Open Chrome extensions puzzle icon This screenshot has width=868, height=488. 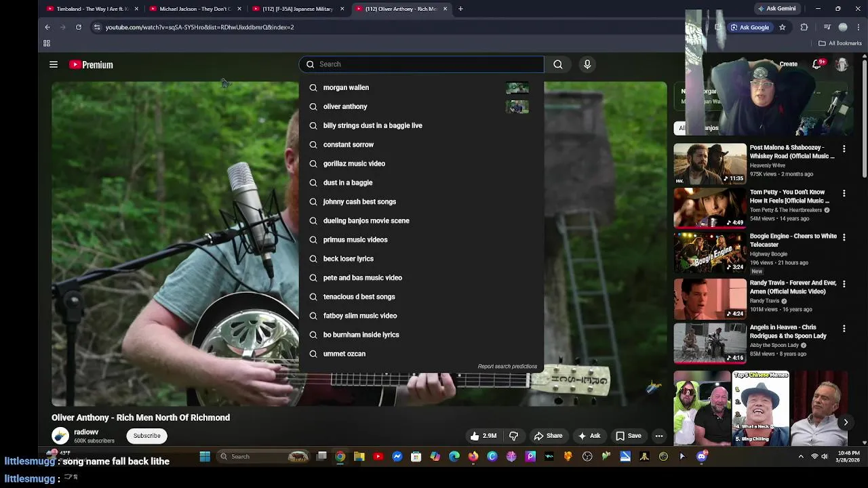pyautogui.click(x=804, y=27)
